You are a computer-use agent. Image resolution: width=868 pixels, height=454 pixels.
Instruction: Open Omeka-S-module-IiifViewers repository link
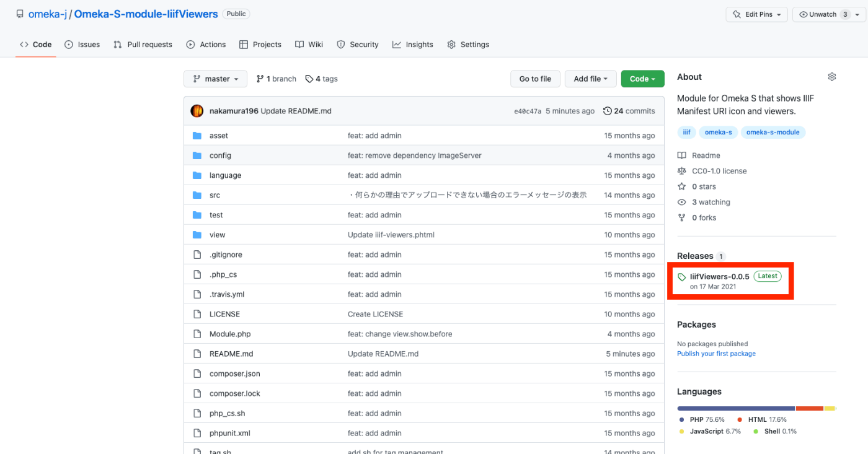point(146,14)
